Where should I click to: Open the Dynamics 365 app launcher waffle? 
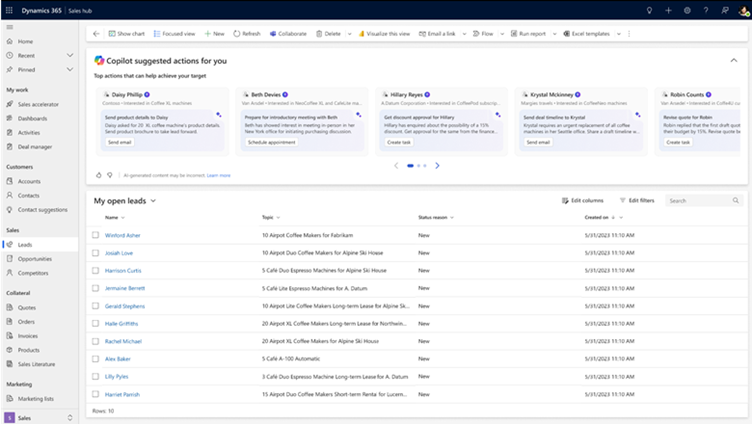(x=10, y=9)
